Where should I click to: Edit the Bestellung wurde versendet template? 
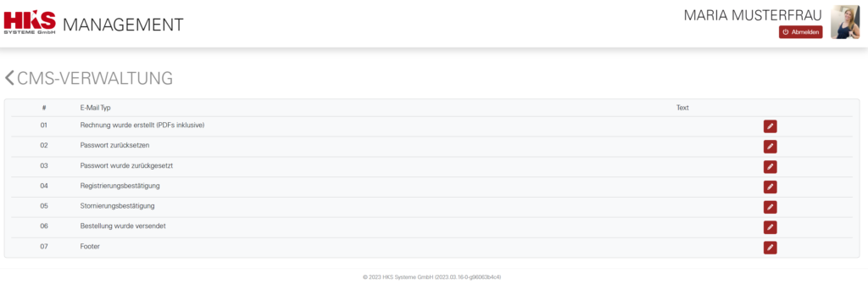[770, 227]
